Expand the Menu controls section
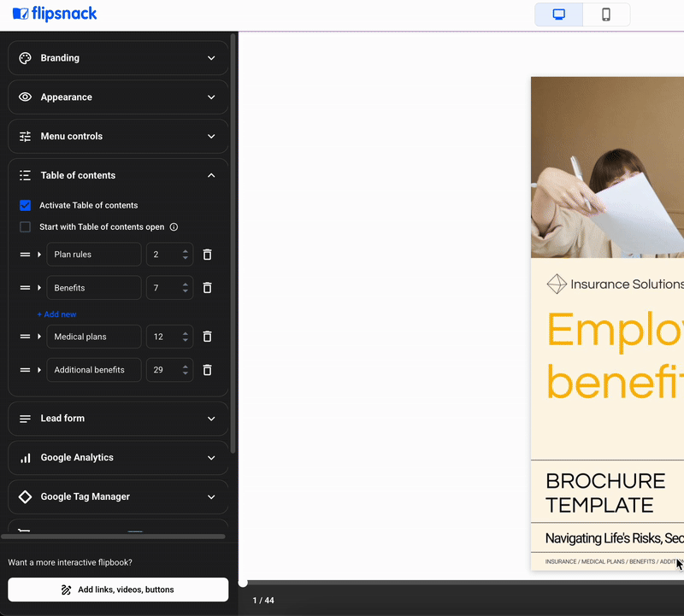The height and width of the screenshot is (616, 684). (x=211, y=136)
